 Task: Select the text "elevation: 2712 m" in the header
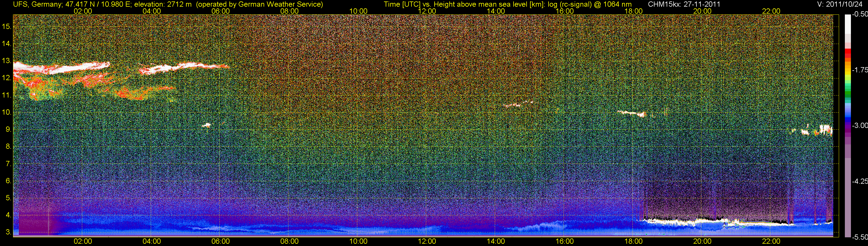point(163,4)
